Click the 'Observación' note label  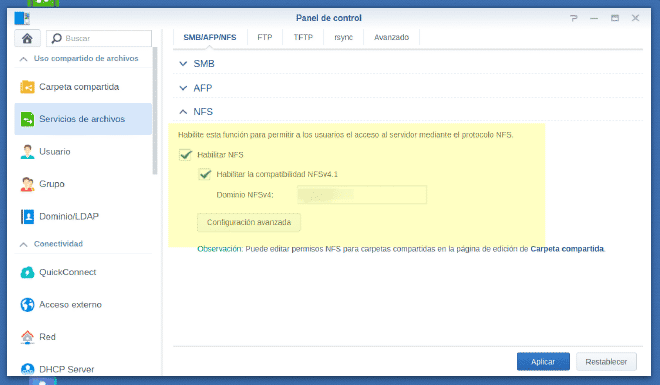[x=219, y=249]
